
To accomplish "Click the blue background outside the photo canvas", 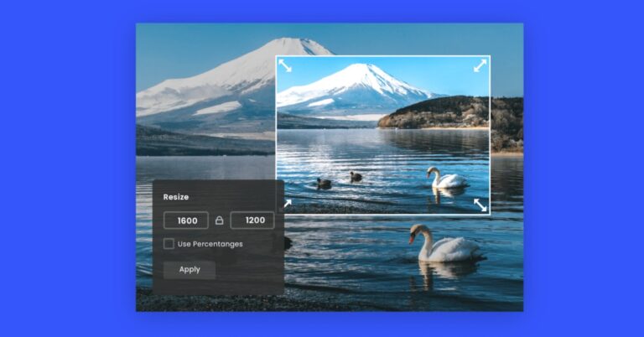I will pyautogui.click(x=67, y=168).
